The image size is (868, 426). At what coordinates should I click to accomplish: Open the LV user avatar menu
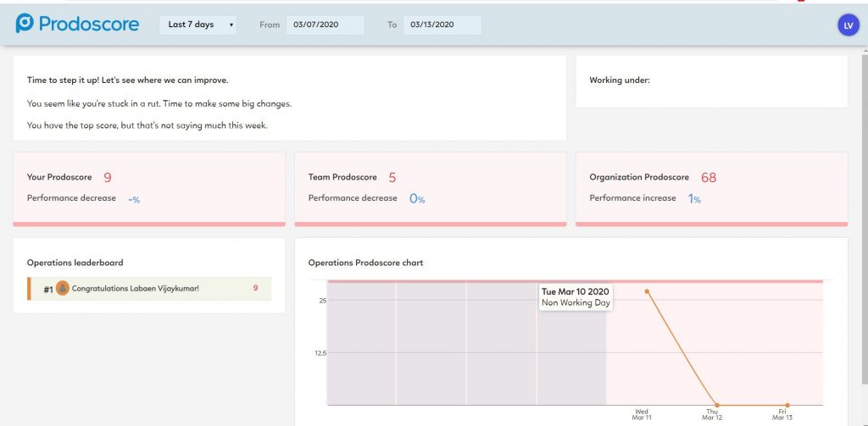(848, 25)
